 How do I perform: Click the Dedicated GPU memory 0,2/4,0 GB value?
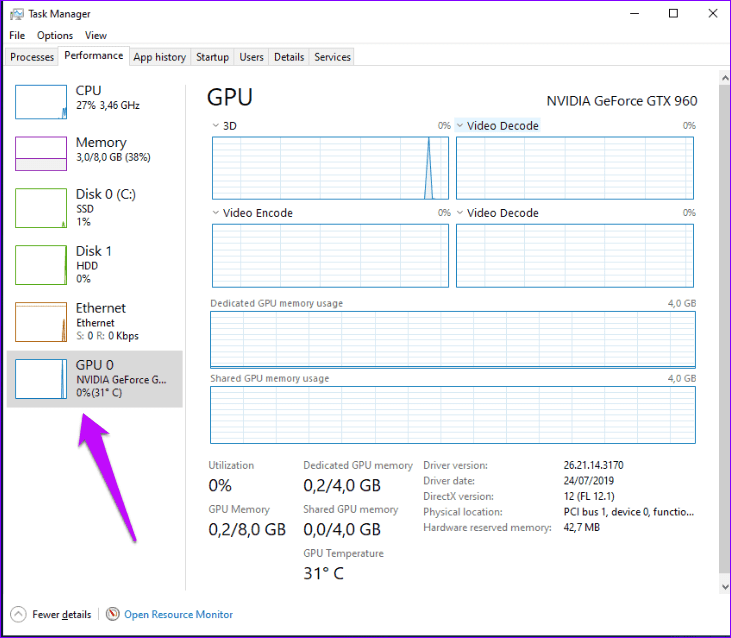coord(342,486)
